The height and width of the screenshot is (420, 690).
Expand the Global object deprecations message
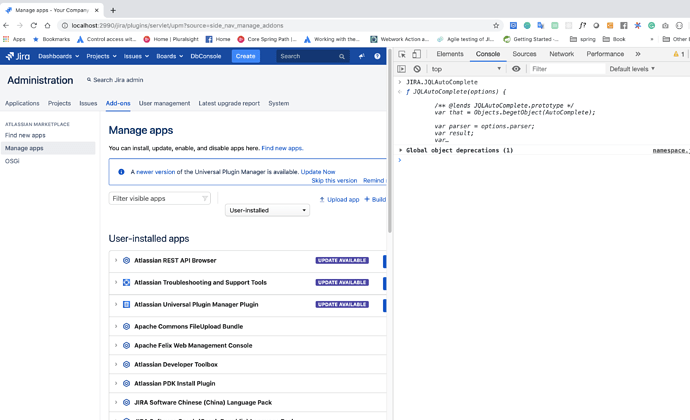click(400, 151)
